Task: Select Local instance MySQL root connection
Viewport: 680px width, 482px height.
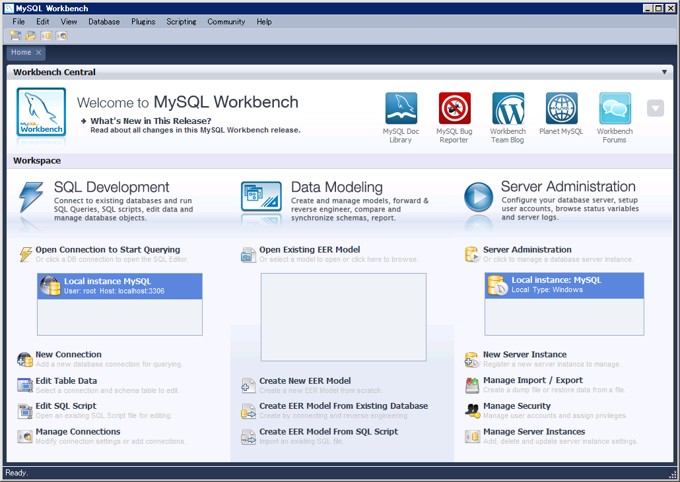Action: 120,286
